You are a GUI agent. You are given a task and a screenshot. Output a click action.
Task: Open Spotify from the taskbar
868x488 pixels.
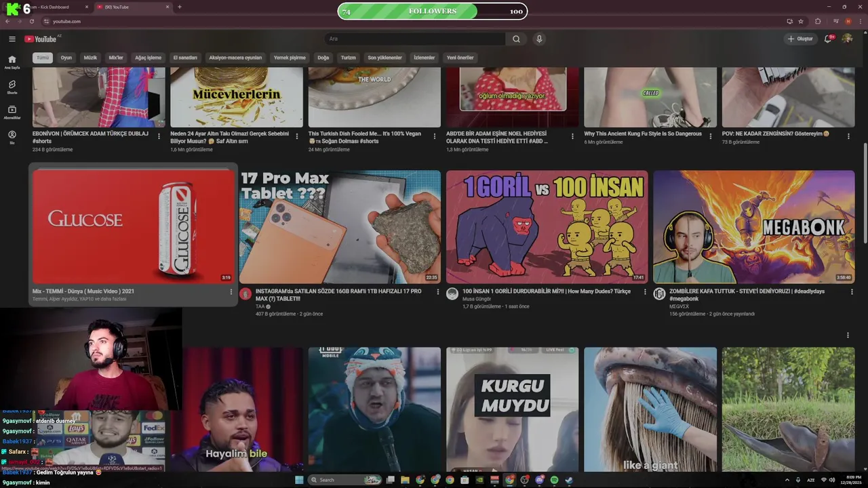tap(554, 480)
